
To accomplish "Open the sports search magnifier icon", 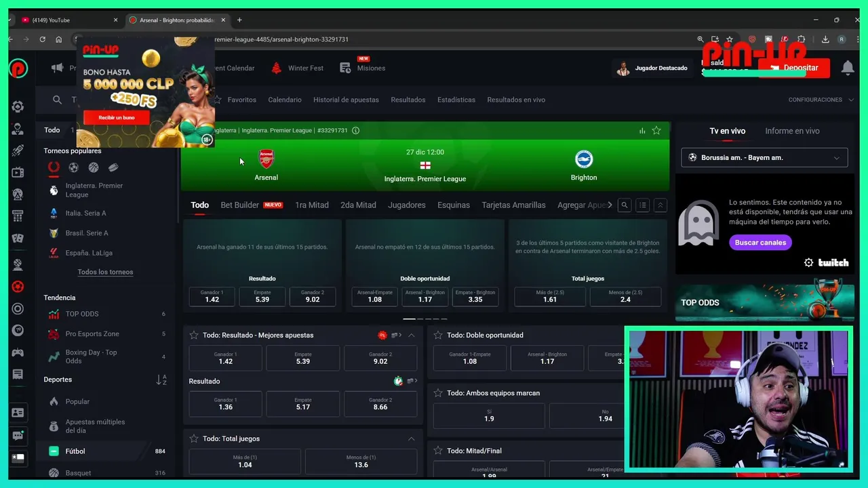I will click(57, 100).
